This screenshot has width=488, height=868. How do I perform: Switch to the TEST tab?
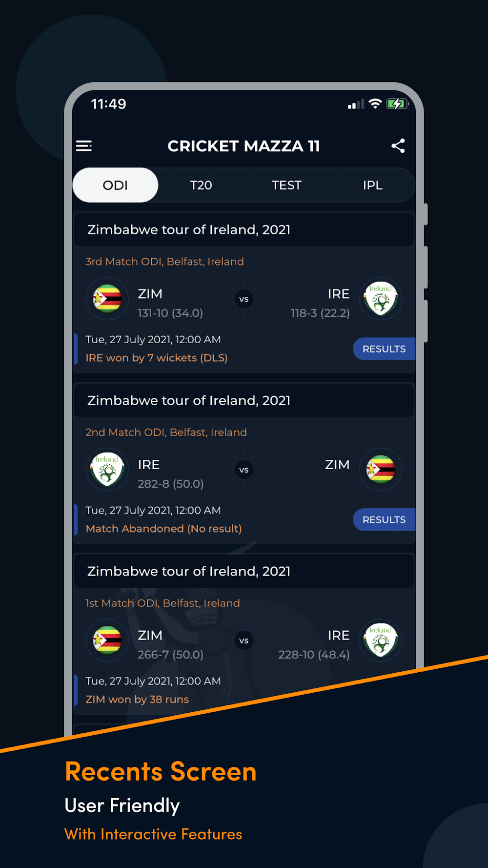(286, 185)
